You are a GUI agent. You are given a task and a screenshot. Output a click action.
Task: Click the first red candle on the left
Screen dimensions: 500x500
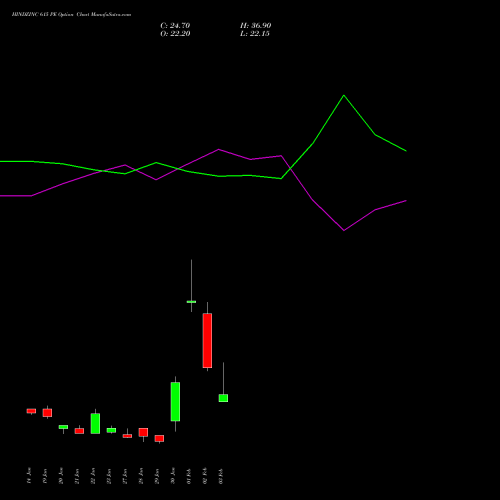31,411
